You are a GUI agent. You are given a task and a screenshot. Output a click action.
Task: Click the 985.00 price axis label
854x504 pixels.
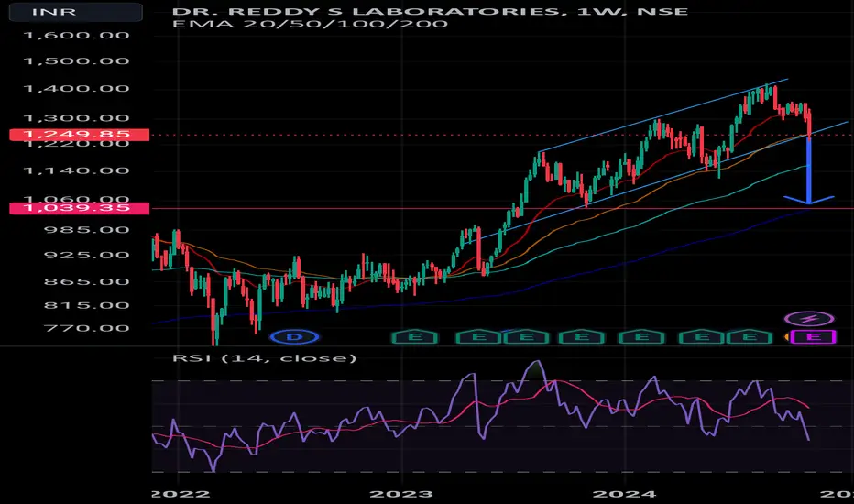(87, 229)
